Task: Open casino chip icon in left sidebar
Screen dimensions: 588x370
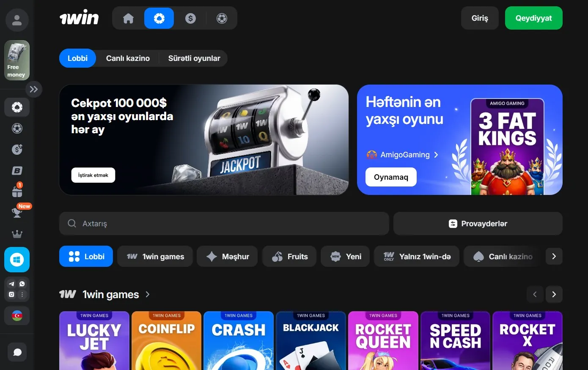Action: click(17, 107)
